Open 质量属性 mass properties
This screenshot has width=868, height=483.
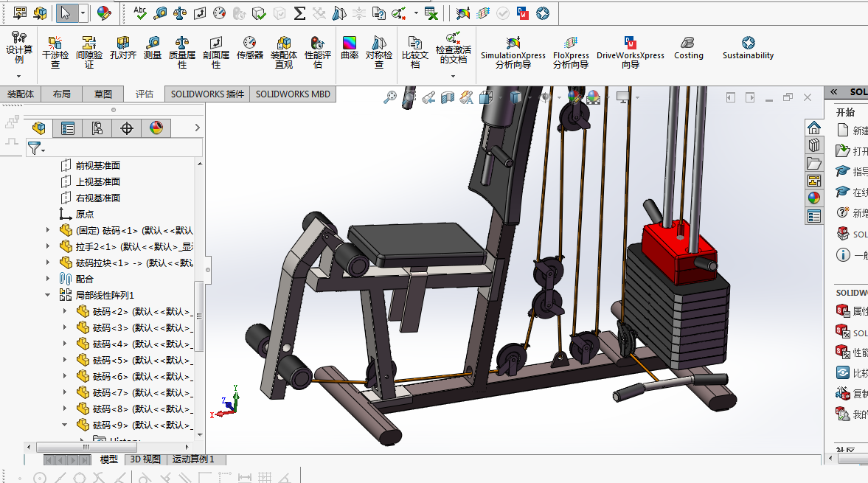(x=182, y=52)
